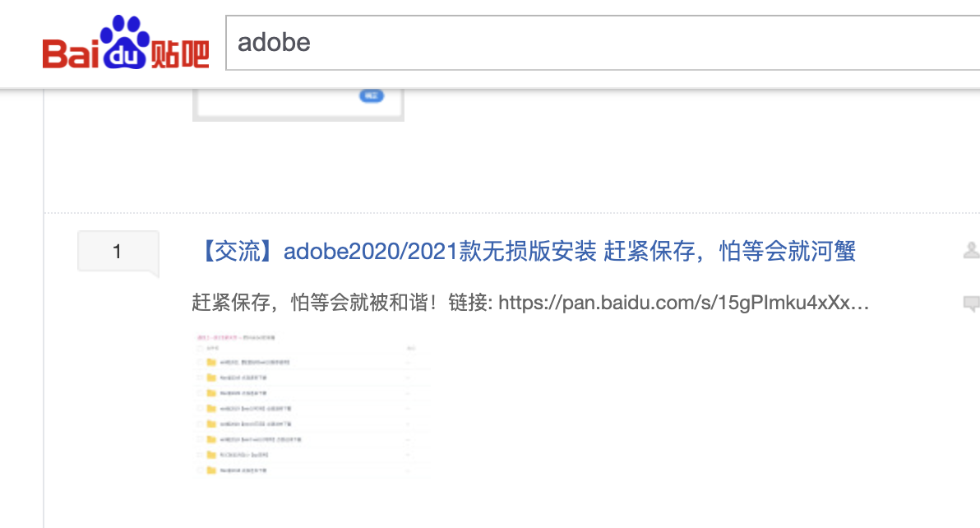Click the Baidu Tieba logo
The height and width of the screenshot is (528, 980).
pyautogui.click(x=126, y=43)
